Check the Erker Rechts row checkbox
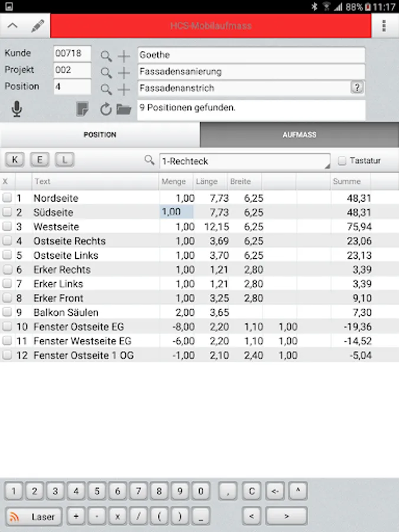Viewport: 399px width, 532px height. [7, 269]
